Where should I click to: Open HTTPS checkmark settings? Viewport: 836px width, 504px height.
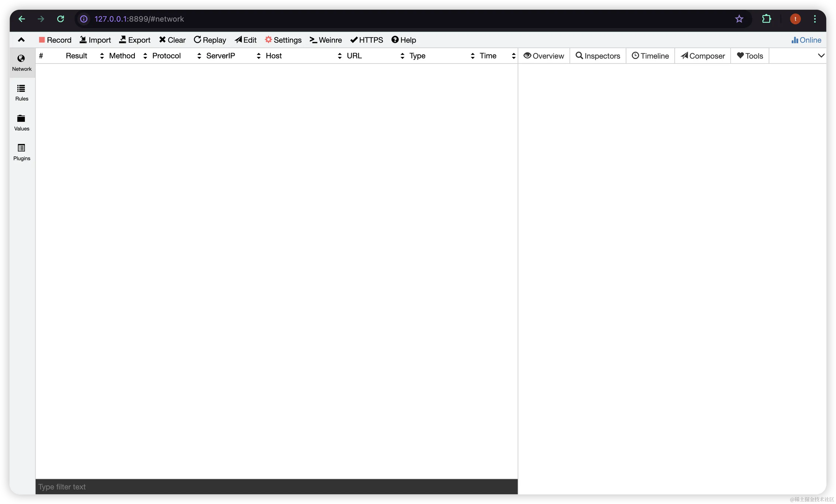366,40
